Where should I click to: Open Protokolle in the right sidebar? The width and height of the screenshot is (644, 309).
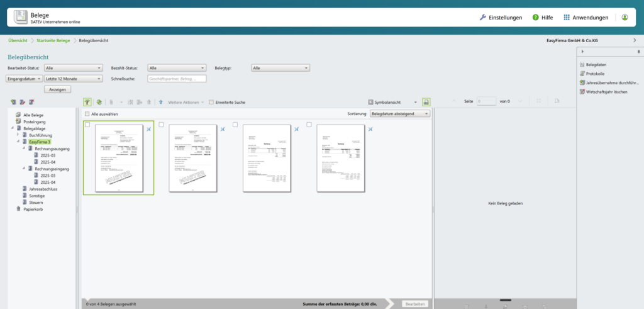pyautogui.click(x=595, y=74)
